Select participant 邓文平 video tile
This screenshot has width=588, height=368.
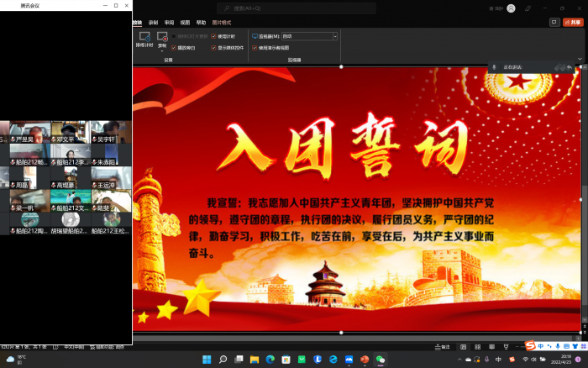point(71,132)
